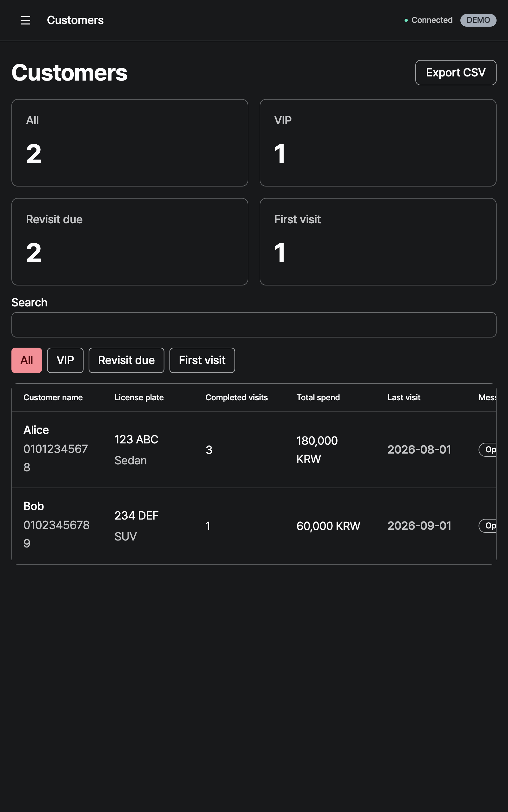Image resolution: width=508 pixels, height=812 pixels.
Task: Click last visit date 2026-09-01
Action: [x=419, y=526]
